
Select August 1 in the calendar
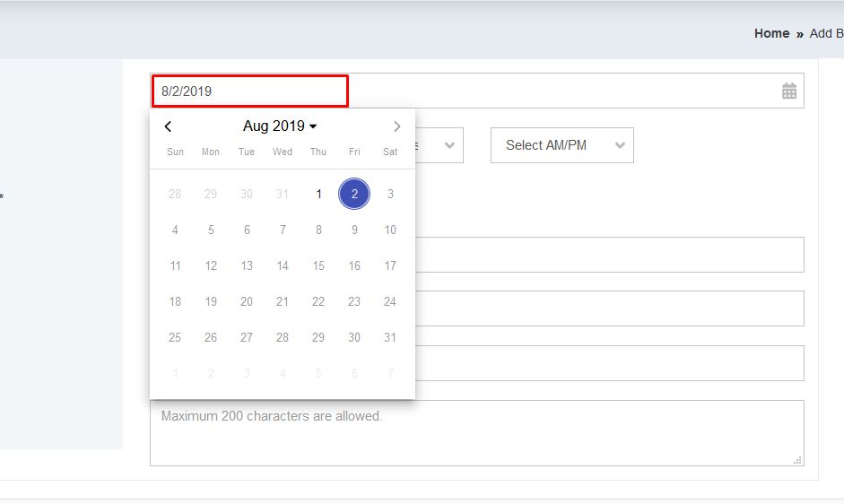point(318,194)
